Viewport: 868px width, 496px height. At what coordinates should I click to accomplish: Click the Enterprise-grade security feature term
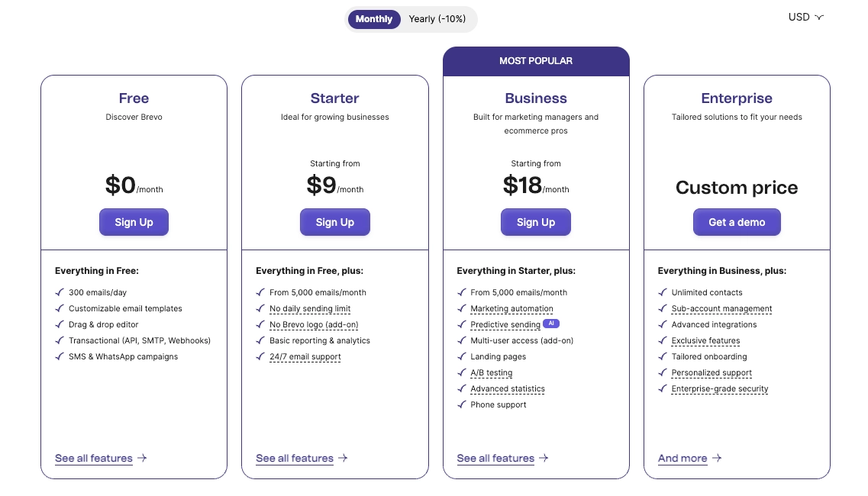[720, 389]
